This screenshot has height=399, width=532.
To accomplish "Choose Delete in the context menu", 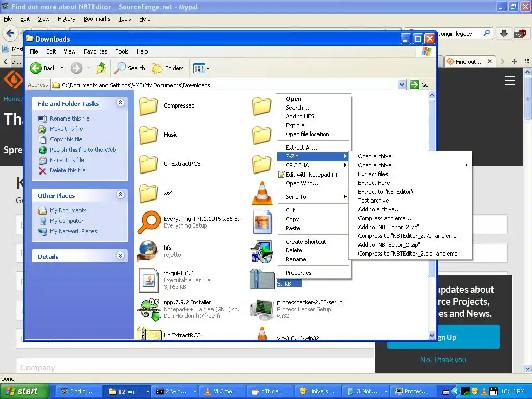I will pos(313,250).
